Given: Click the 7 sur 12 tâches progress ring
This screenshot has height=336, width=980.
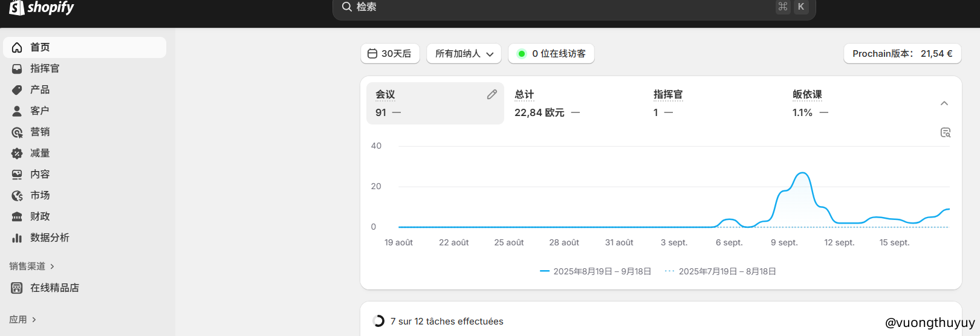Looking at the screenshot, I should (378, 321).
